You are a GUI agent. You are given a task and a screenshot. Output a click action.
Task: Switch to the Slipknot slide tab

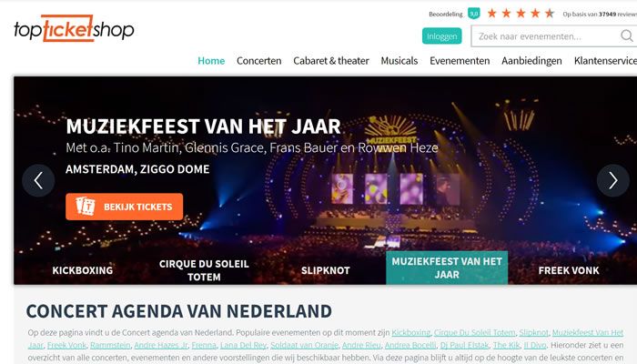coord(326,270)
